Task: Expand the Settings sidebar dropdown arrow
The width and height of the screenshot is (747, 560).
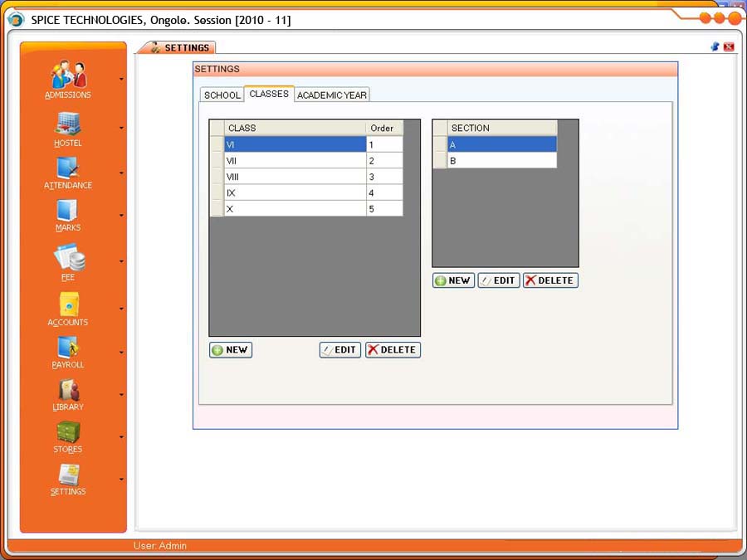Action: coord(122,480)
